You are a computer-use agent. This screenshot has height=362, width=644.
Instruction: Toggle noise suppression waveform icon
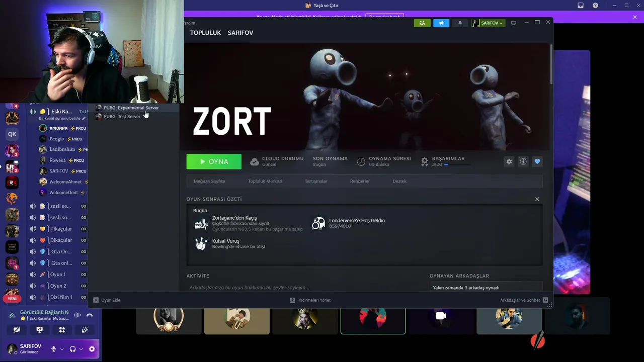[77, 315]
